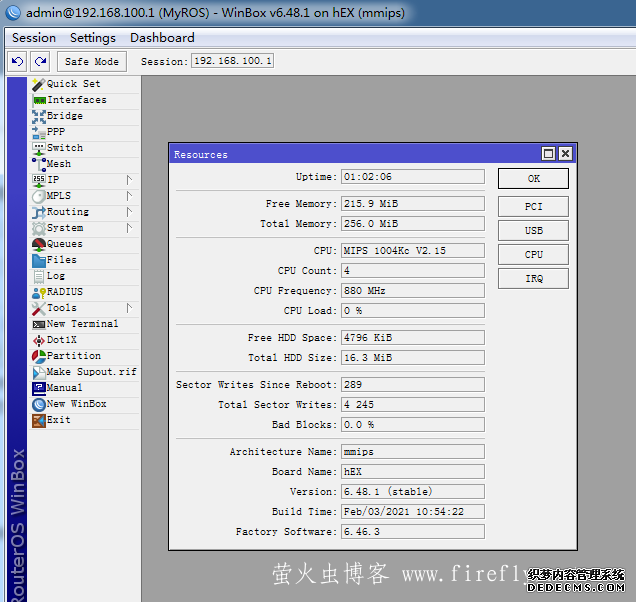Click the USB button

click(x=533, y=230)
